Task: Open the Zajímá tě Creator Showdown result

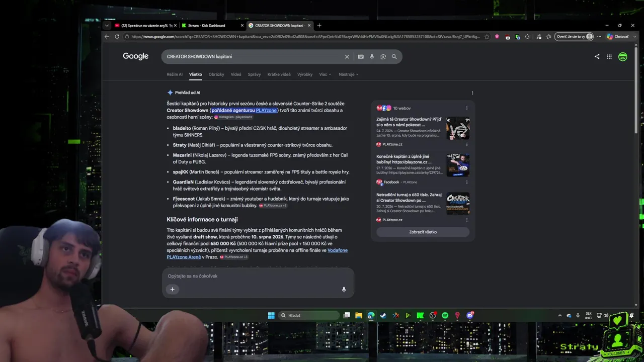Action: pyautogui.click(x=409, y=122)
